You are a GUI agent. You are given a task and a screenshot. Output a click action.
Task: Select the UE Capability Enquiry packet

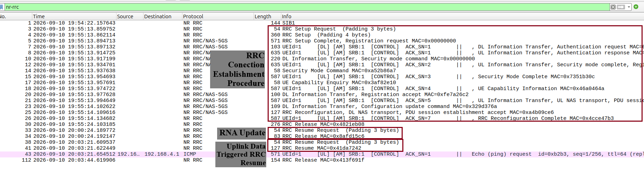322,83
